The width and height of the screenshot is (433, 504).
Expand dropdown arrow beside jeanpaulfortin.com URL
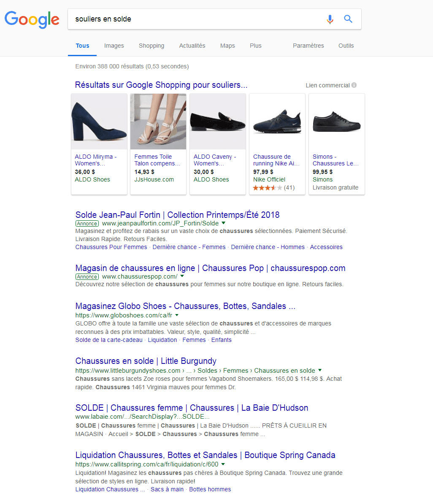tap(224, 223)
